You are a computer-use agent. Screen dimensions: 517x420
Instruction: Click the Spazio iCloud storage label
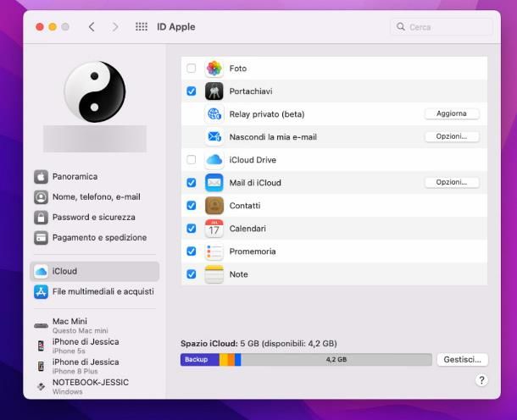pyautogui.click(x=258, y=344)
